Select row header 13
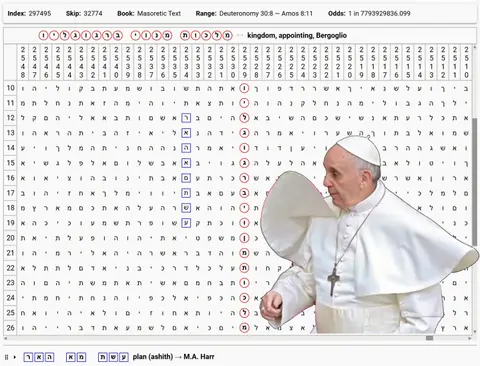The image size is (480, 366). [11, 133]
